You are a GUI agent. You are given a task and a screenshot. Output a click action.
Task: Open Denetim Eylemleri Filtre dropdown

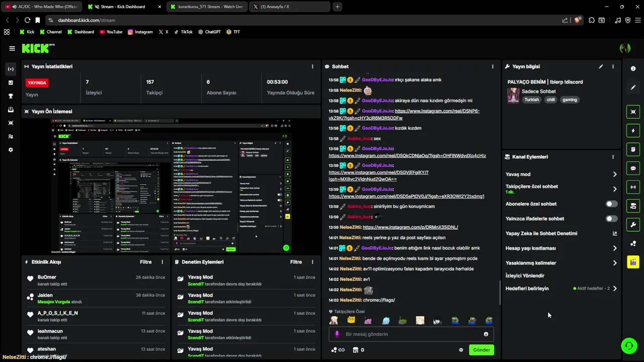pyautogui.click(x=296, y=262)
